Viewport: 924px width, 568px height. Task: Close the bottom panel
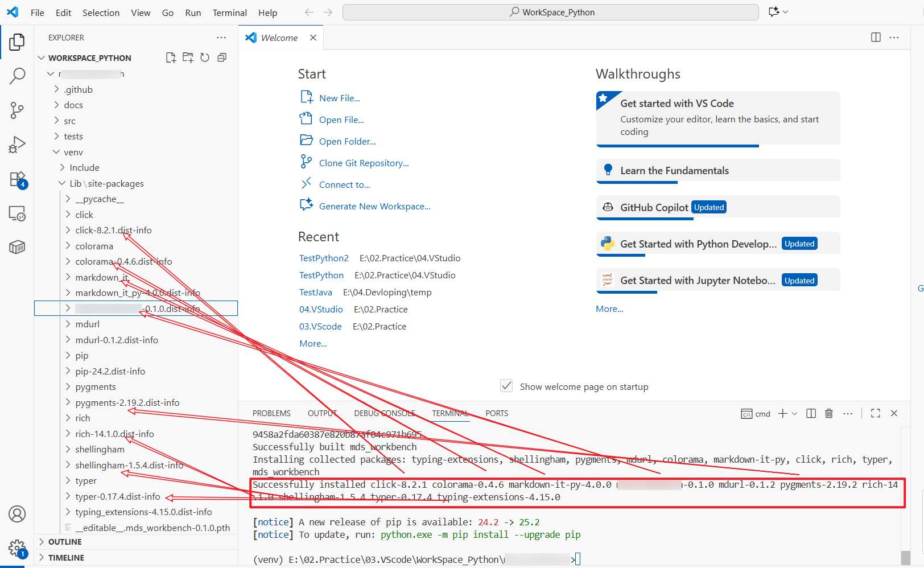(894, 414)
